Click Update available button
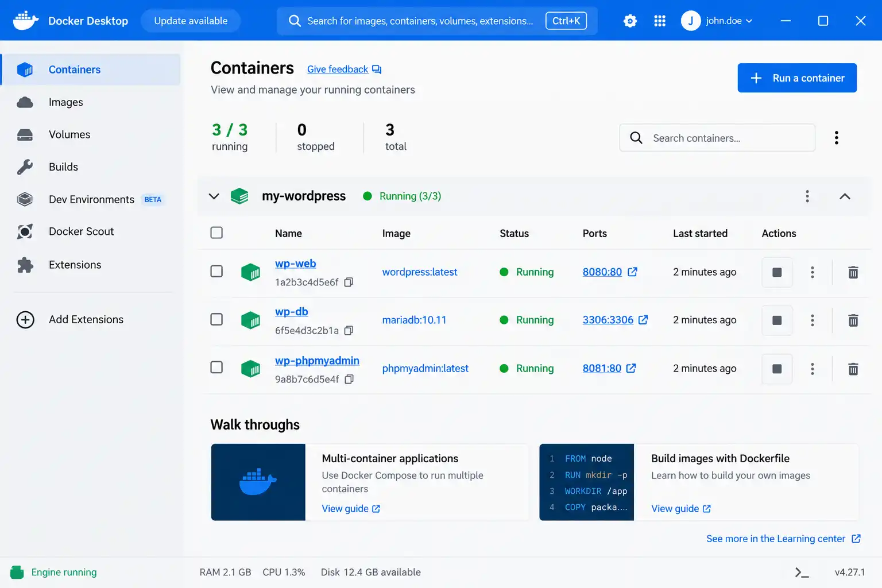882x588 pixels. (191, 21)
